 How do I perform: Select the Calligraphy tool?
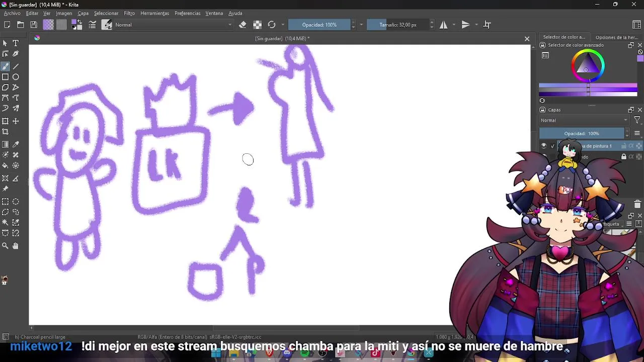tap(16, 54)
